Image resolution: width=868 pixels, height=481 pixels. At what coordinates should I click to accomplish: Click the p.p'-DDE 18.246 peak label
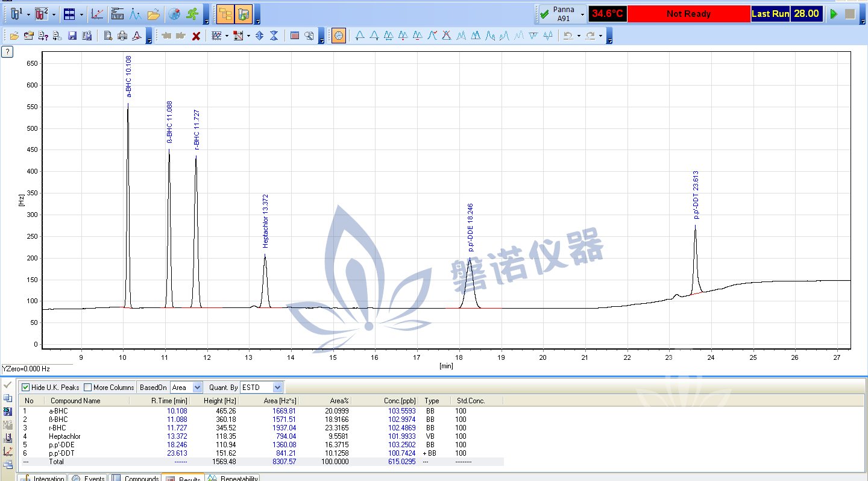[471, 227]
